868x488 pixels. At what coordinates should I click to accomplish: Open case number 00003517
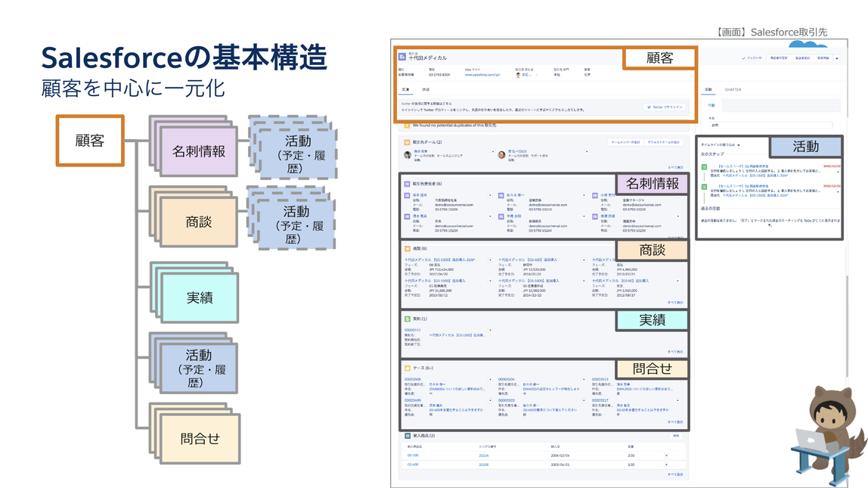tap(600, 400)
